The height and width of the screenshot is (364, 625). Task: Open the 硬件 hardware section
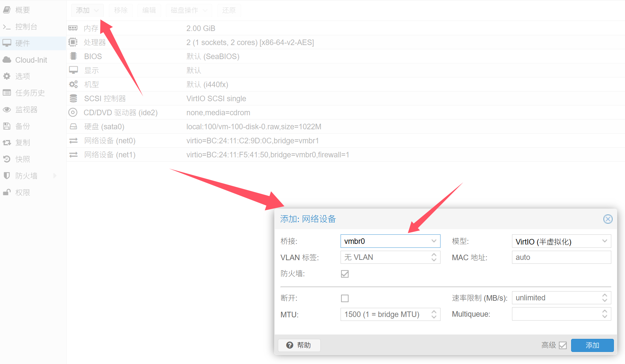pyautogui.click(x=23, y=43)
